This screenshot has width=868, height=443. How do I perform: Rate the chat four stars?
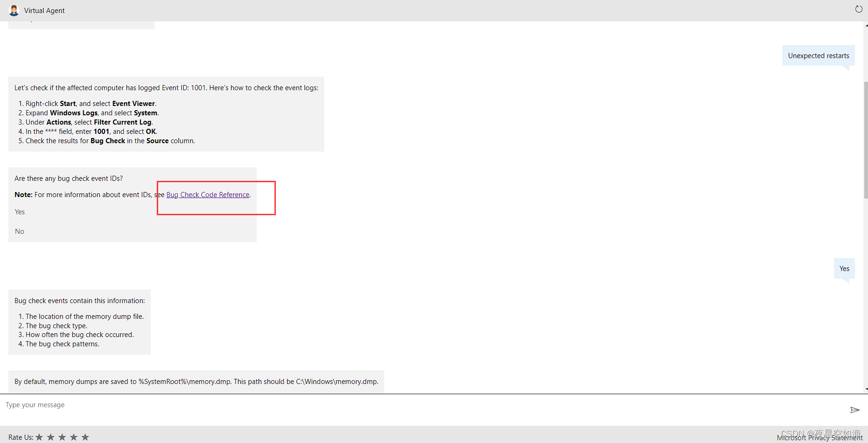[x=73, y=437]
